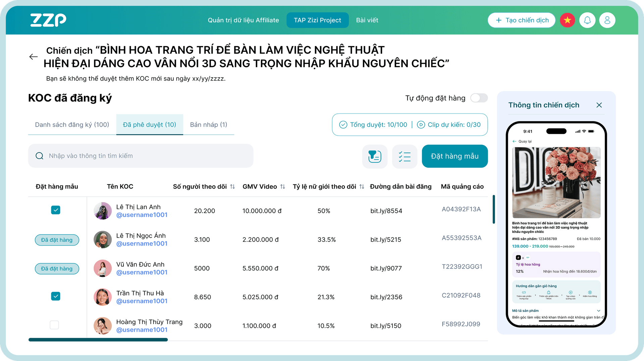This screenshot has height=361, width=644.
Task: Collapse the Mô tả sản phẩm section
Action: [599, 310]
